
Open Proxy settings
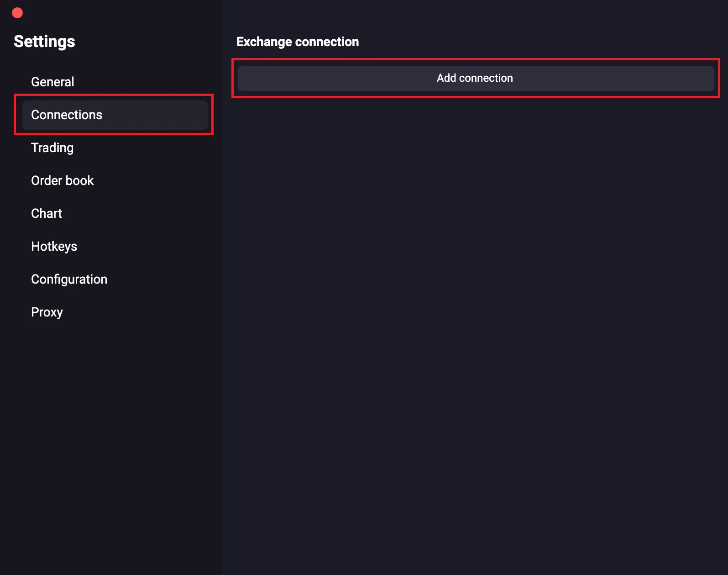tap(47, 312)
